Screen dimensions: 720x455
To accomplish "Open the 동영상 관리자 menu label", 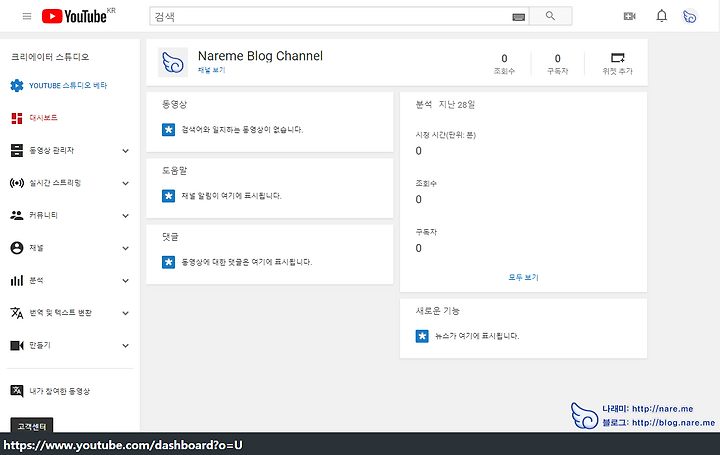I will [52, 151].
